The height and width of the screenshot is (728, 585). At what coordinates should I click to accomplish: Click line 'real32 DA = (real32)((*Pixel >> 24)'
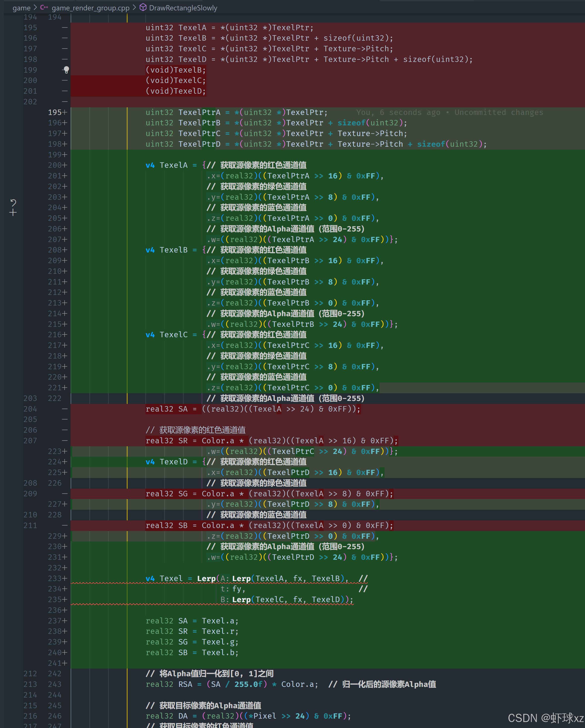(249, 716)
